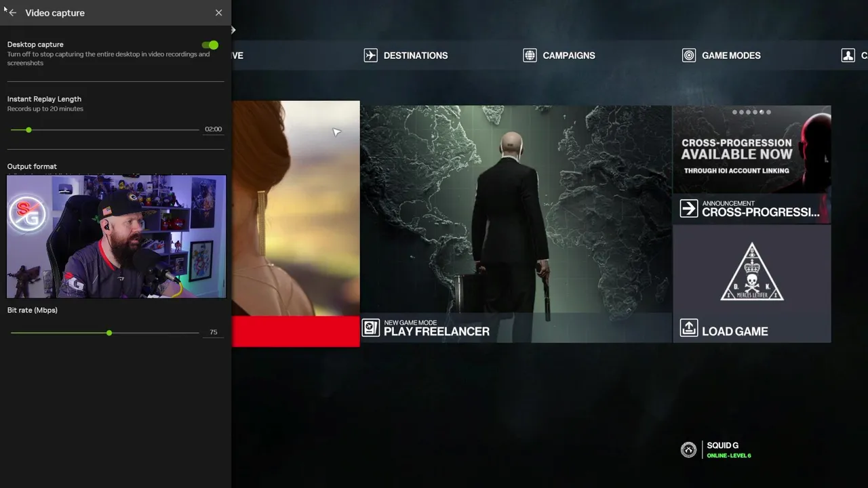Click the Campaigns globe icon
This screenshot has width=868, height=488.
(x=530, y=56)
